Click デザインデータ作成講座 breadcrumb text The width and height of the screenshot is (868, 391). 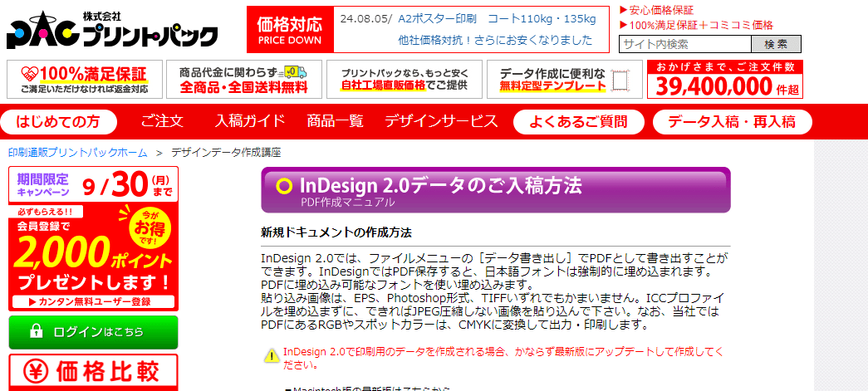[226, 153]
